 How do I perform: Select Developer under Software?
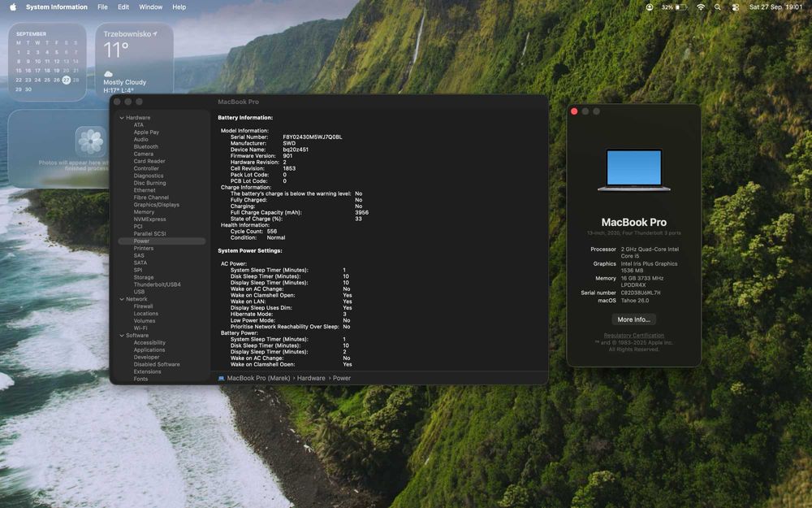[x=146, y=357]
